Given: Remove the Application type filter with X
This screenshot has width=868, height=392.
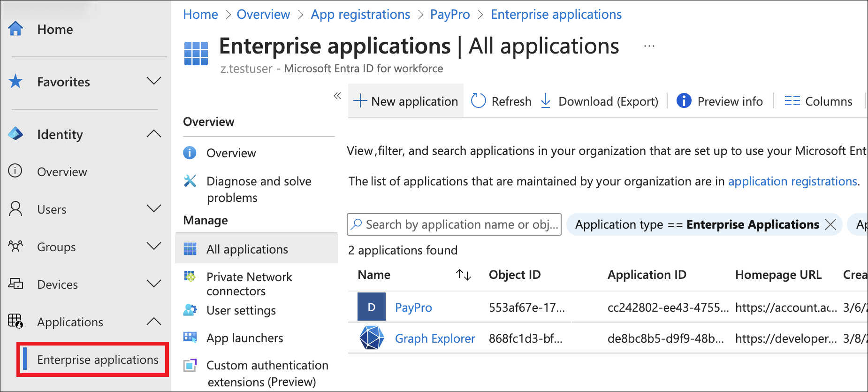Looking at the screenshot, I should click(x=831, y=224).
